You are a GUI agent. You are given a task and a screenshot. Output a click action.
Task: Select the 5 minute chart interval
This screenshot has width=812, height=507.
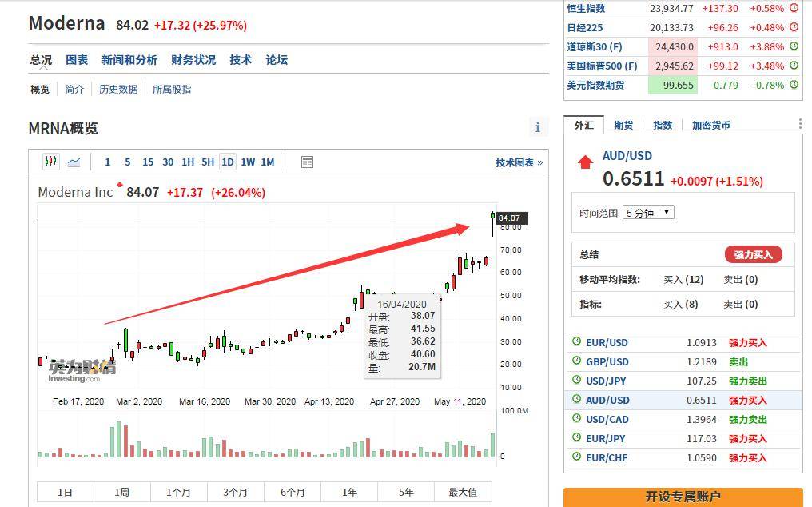127,162
